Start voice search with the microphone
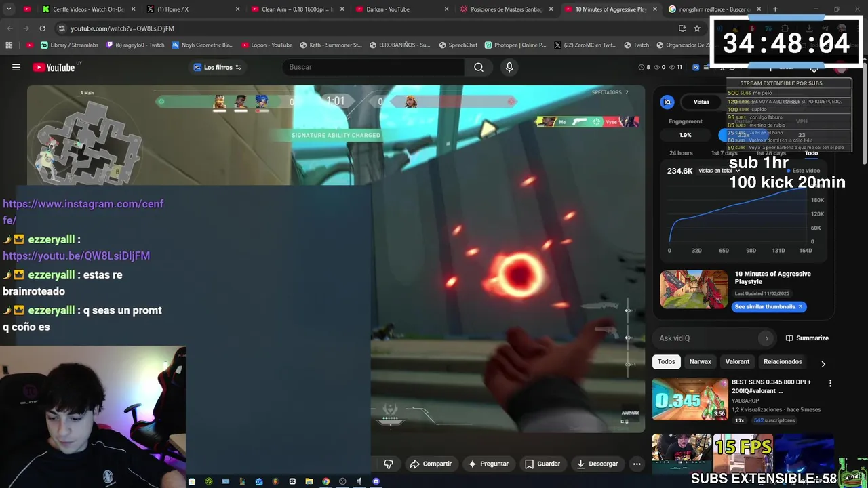This screenshot has height=488, width=868. pyautogui.click(x=509, y=67)
